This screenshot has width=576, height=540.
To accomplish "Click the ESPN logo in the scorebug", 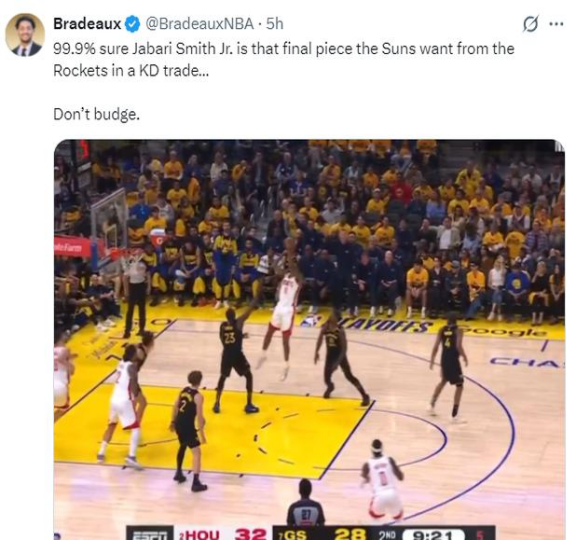I will (150, 533).
